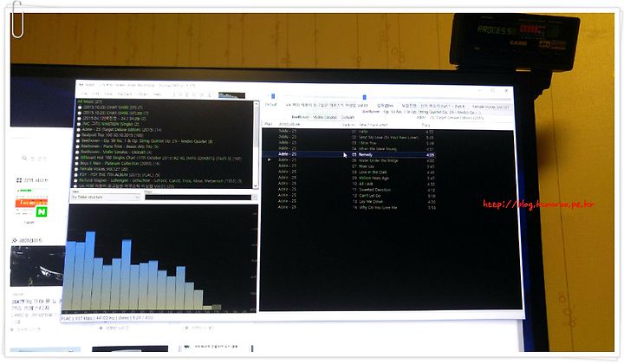Click the Random playback toolbar icon
Image resolution: width=624 pixels, height=364 pixels.
pyautogui.click(x=210, y=94)
